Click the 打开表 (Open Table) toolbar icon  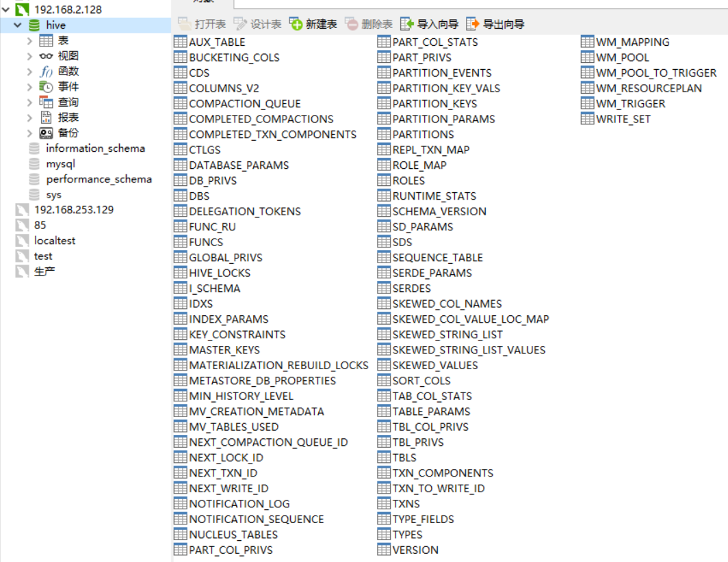coord(185,24)
